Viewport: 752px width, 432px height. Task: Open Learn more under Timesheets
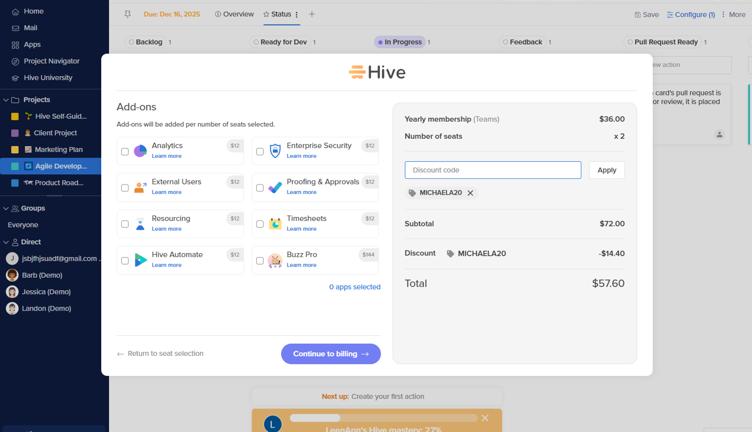[x=301, y=229]
